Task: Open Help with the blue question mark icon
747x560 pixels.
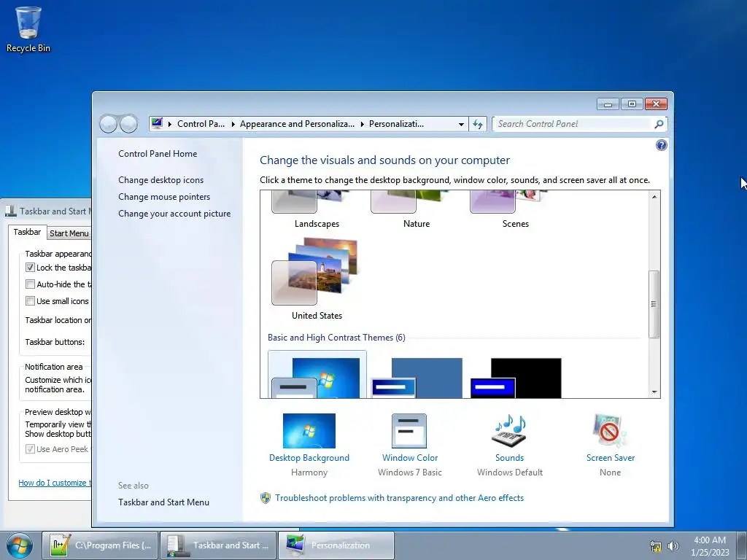Action: [x=661, y=145]
